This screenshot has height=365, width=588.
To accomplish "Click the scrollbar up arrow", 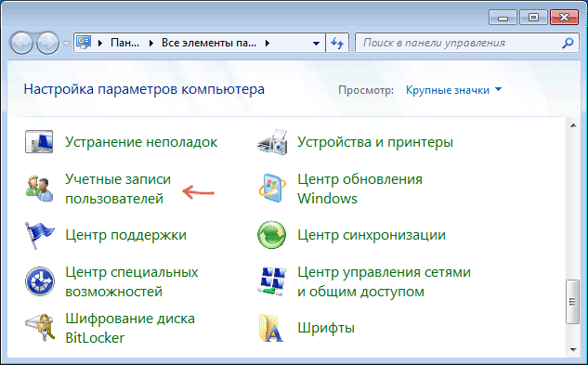I will tap(573, 125).
